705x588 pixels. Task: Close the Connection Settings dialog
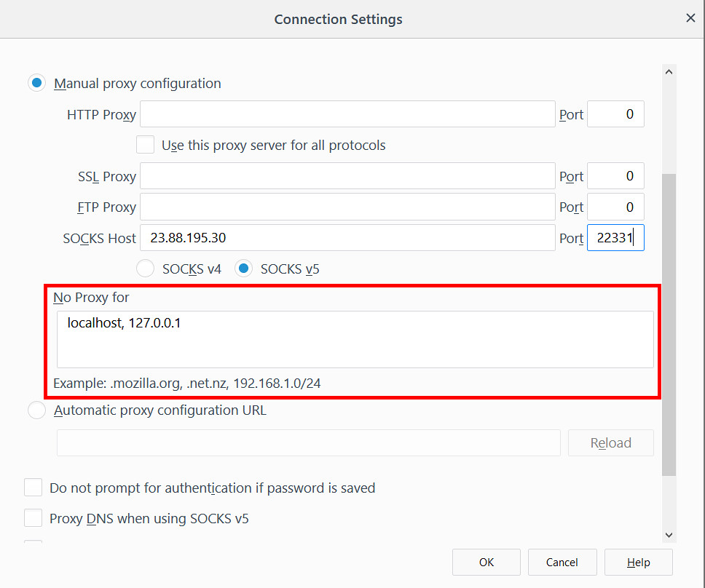pos(690,18)
